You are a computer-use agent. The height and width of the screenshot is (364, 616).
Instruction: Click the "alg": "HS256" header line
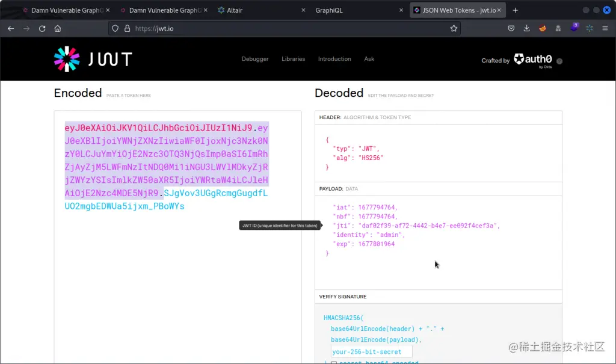[358, 158]
